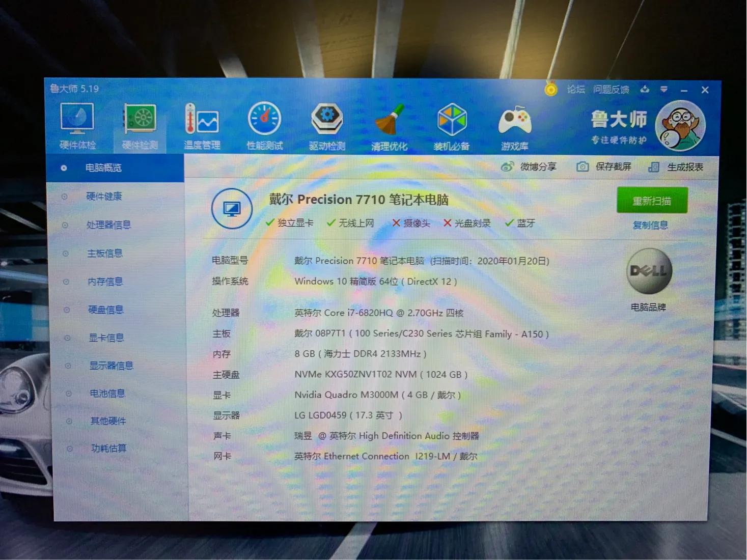
Task: Select 电脑概览 in the sidebar
Action: click(x=115, y=167)
